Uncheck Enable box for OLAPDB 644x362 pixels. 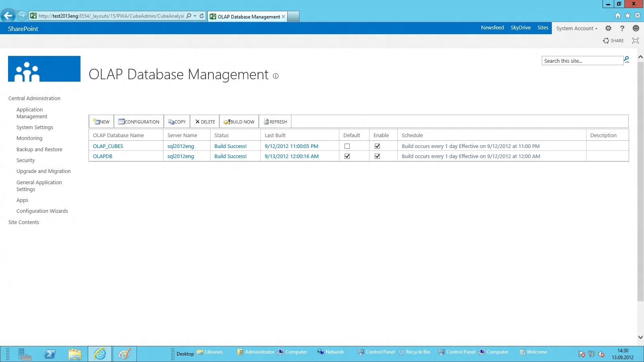(377, 156)
